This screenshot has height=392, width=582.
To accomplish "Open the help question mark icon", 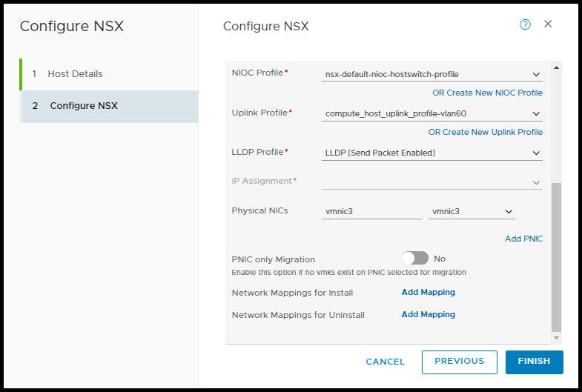I will pos(525,24).
